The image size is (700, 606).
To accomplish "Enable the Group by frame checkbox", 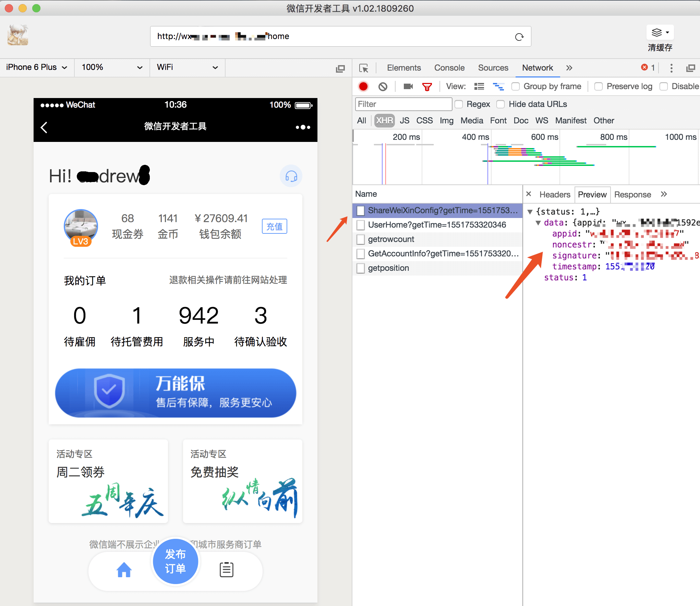I will pyautogui.click(x=516, y=86).
